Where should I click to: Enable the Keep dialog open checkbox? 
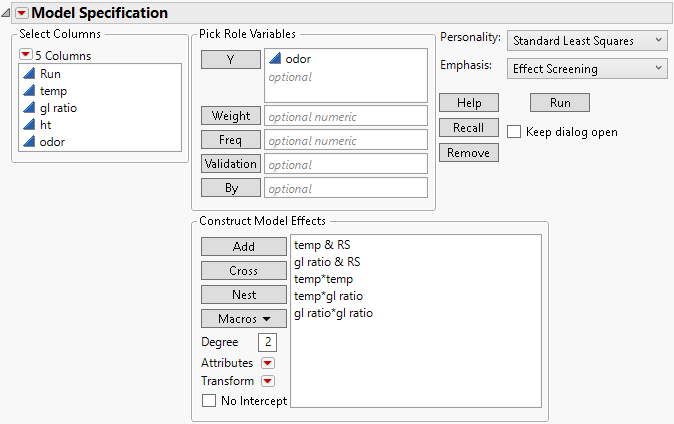(x=514, y=132)
